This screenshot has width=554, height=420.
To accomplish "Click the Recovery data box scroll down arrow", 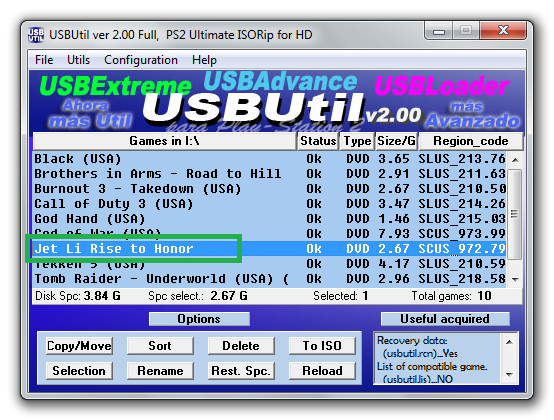I will tap(509, 374).
